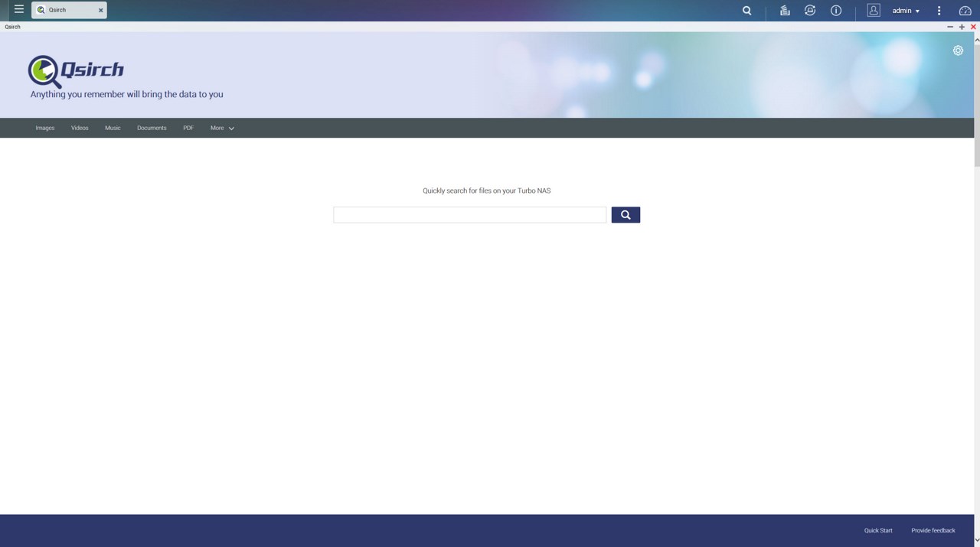The height and width of the screenshot is (547, 980).
Task: Filter search by Videos
Action: coord(80,128)
